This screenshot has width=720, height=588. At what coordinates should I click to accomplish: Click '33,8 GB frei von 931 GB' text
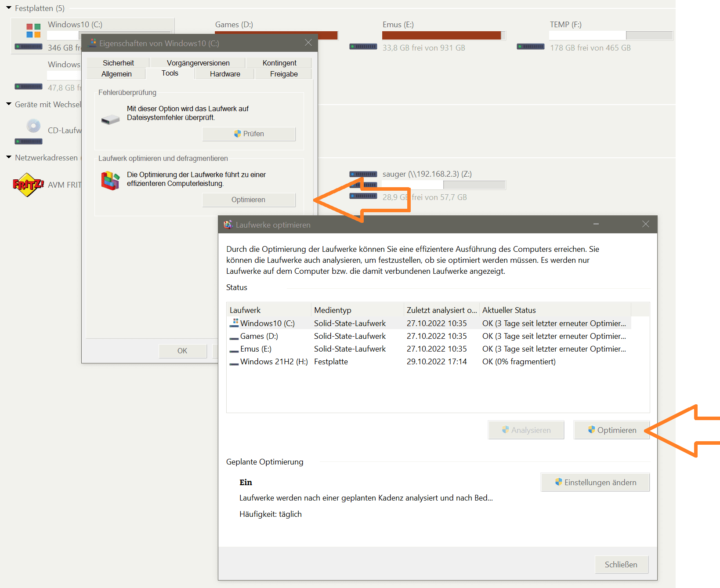pos(423,47)
